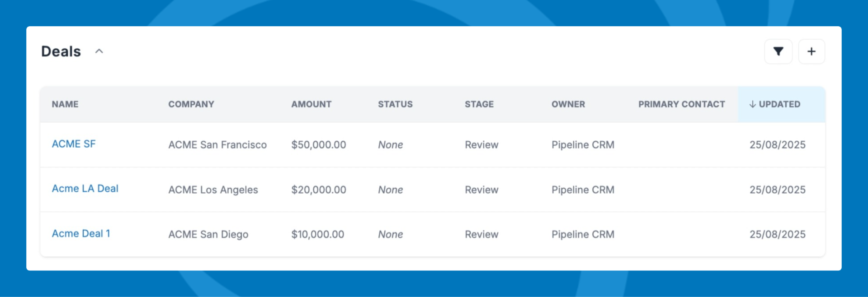Click the 25/08/2025 date in ACME SF row
Viewport: 868px width, 297px height.
point(778,145)
